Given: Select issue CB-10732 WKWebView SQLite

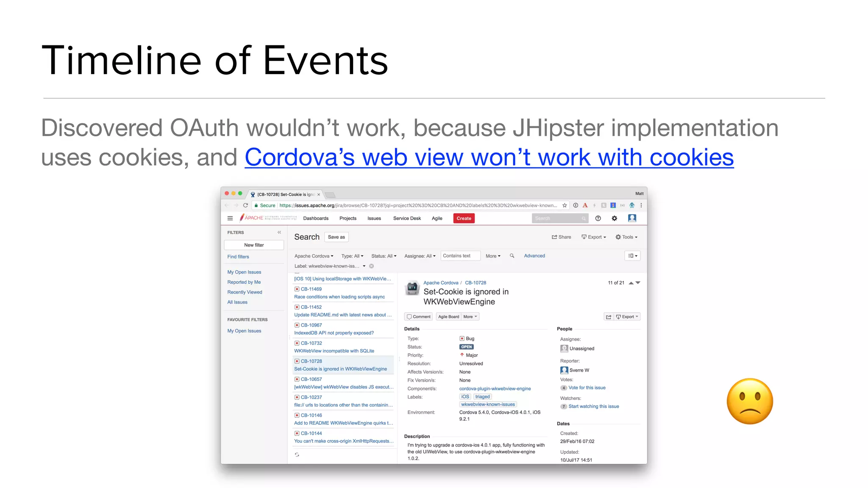Looking at the screenshot, I should pos(344,347).
